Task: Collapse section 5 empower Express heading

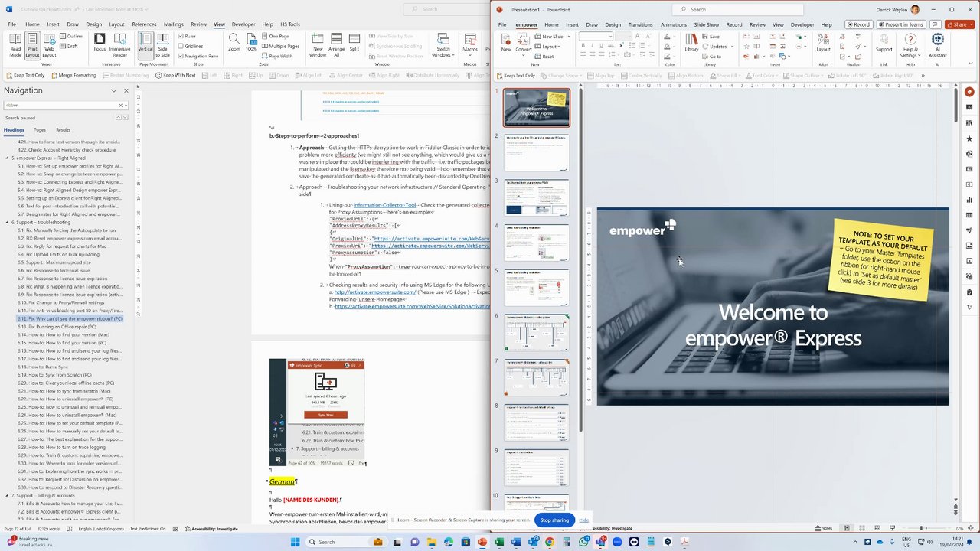Action: 8,158
